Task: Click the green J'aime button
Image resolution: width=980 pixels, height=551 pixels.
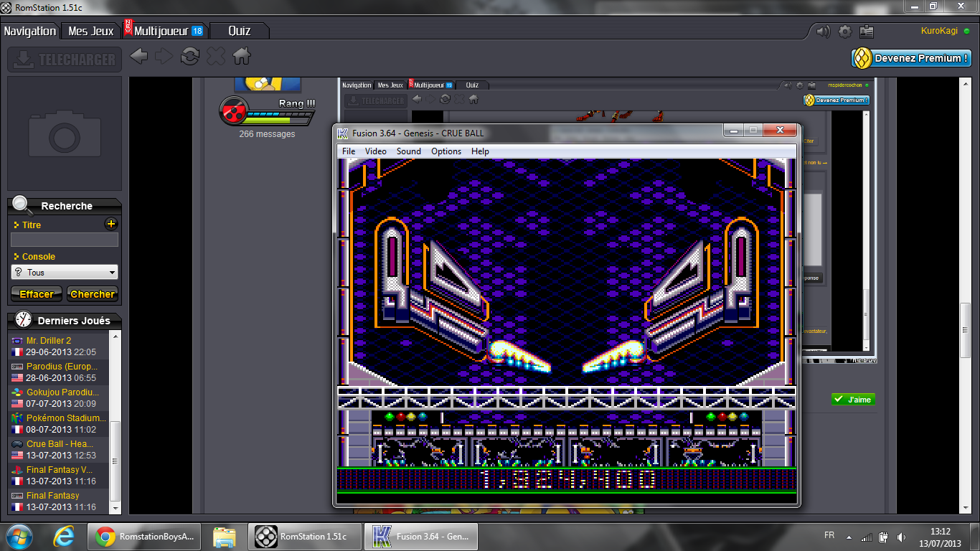Action: [853, 399]
